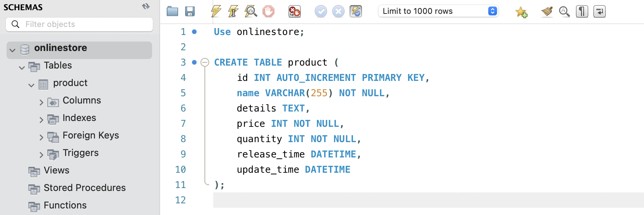Click 'VARCHAR' on the name line
This screenshot has height=215, width=644.
pos(285,93)
